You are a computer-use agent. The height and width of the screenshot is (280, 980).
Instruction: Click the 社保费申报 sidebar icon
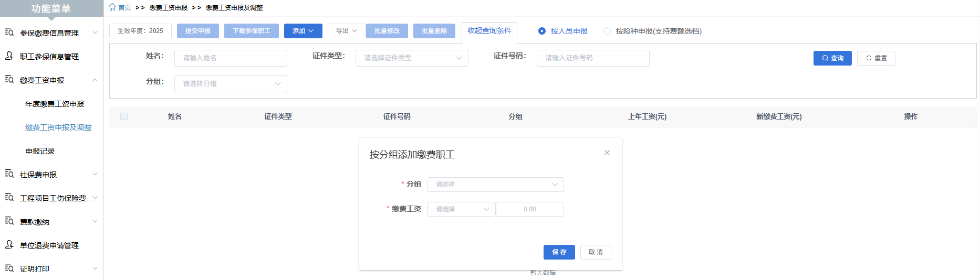tap(9, 174)
